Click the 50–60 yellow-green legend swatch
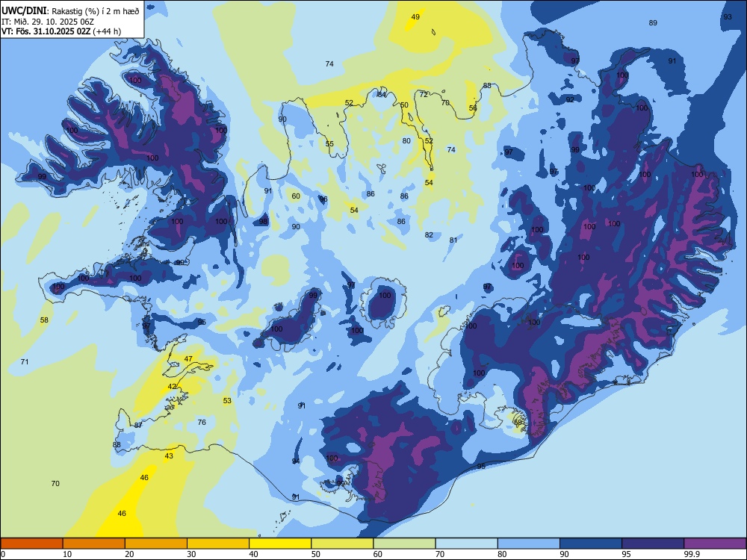 tap(342, 544)
